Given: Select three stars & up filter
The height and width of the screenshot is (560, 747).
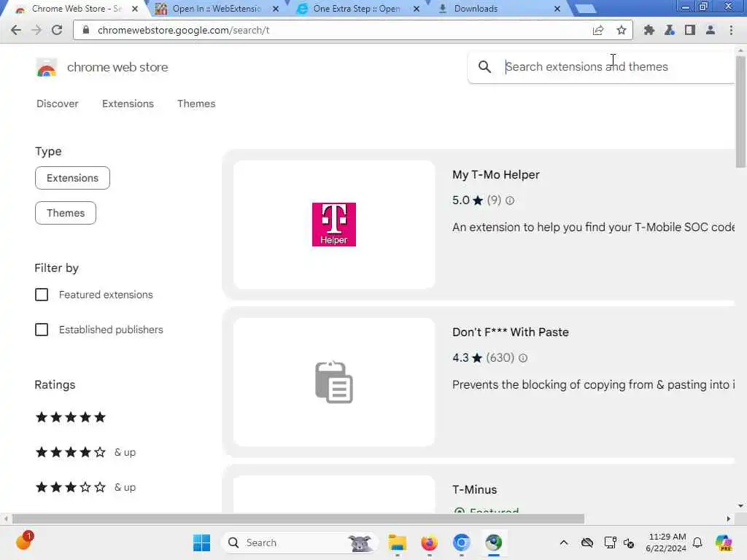Looking at the screenshot, I should (86, 487).
